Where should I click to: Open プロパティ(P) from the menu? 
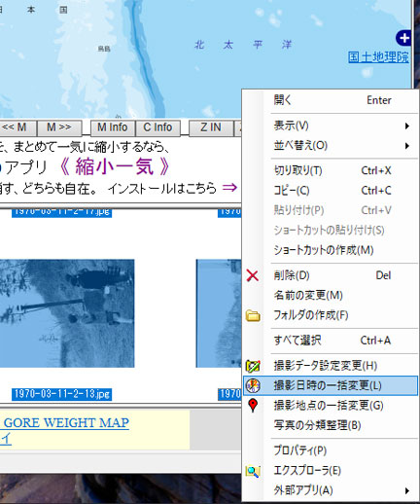pyautogui.click(x=330, y=450)
